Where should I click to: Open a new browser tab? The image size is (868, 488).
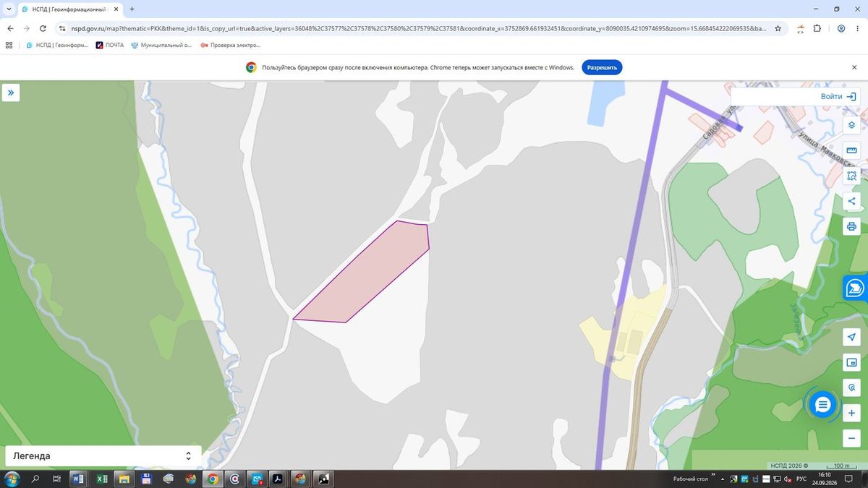coord(132,9)
